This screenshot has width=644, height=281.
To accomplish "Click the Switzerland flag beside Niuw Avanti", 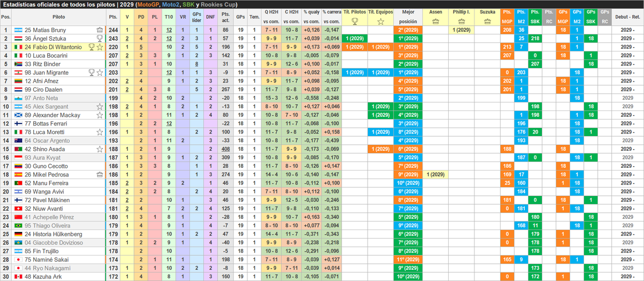I will coord(18,208).
